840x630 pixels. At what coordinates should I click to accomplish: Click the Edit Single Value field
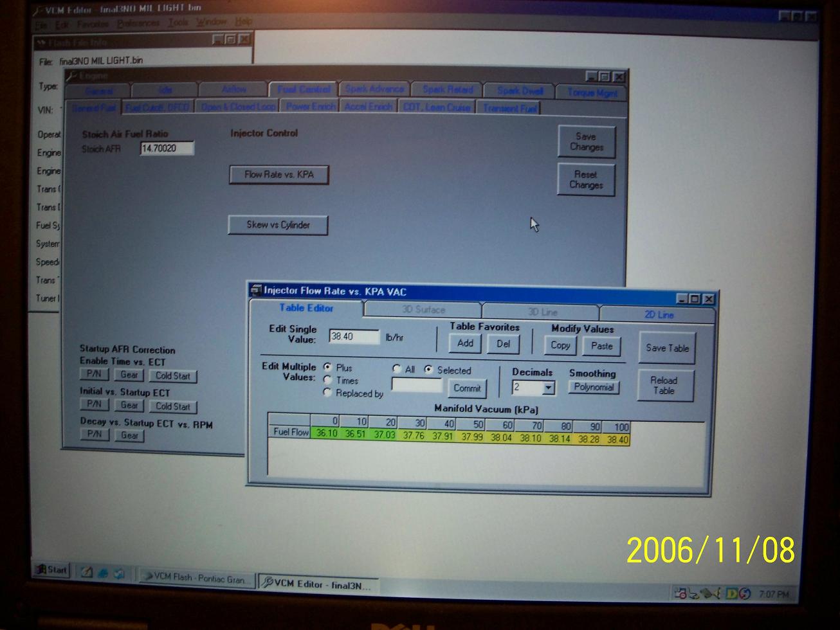pos(354,336)
